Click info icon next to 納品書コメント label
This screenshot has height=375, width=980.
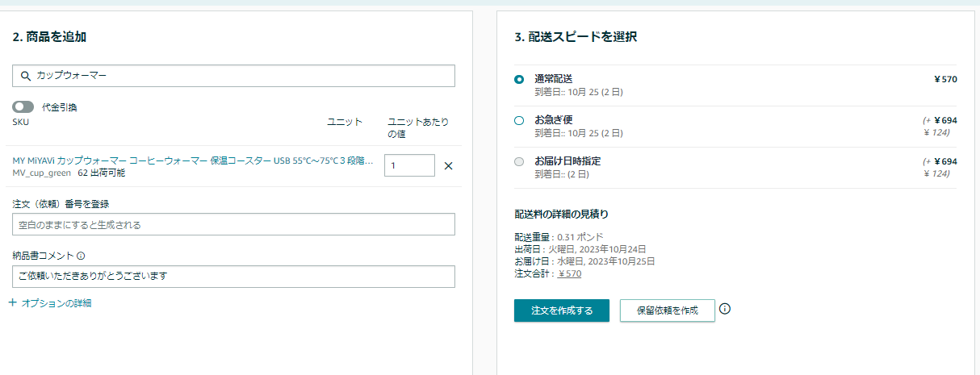pos(81,256)
